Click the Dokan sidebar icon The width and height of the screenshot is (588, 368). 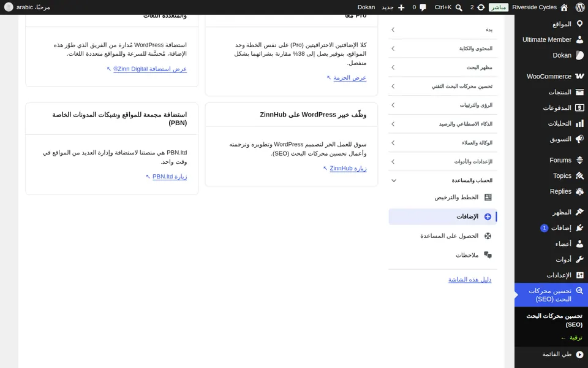pyautogui.click(x=580, y=55)
